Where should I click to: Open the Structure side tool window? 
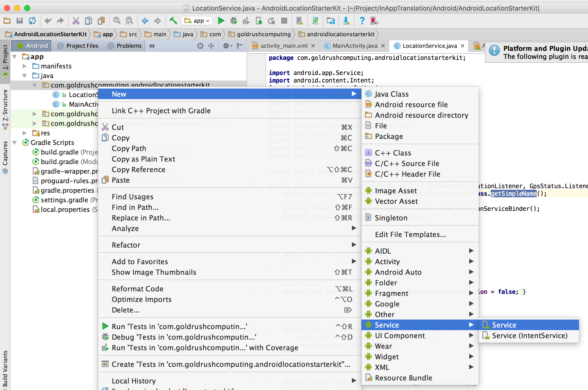coord(5,109)
